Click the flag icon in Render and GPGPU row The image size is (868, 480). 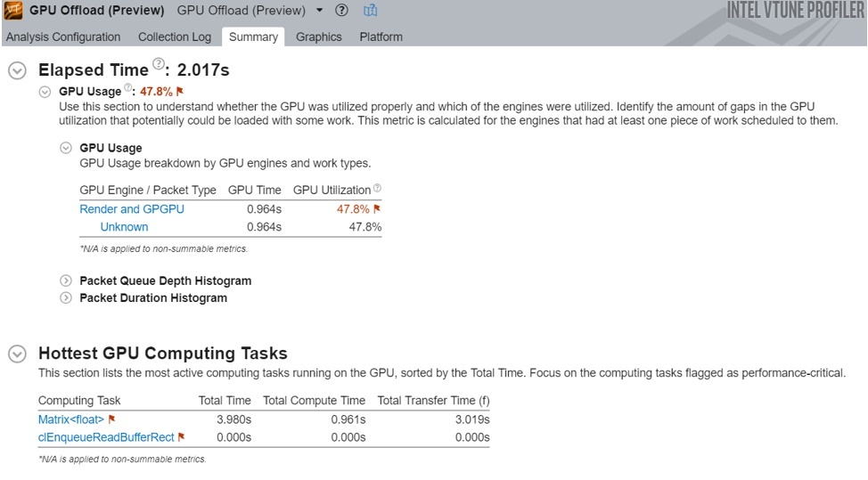377,209
